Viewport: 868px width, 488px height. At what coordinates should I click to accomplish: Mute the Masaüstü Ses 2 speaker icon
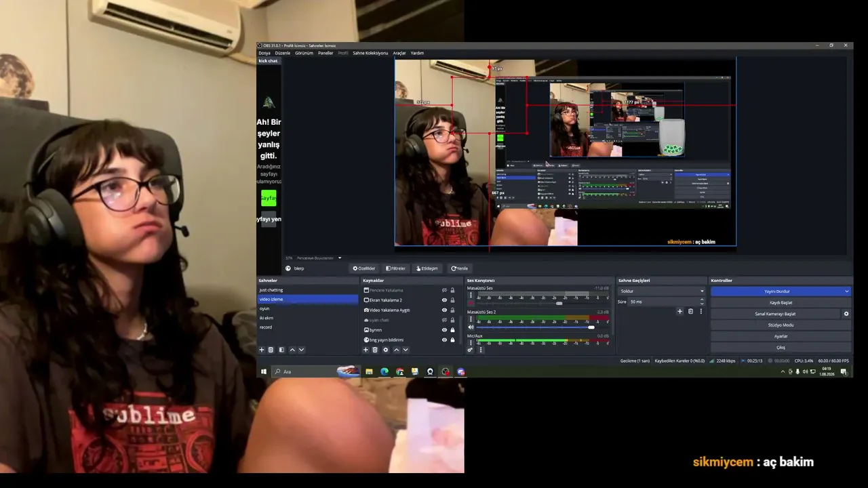[471, 327]
